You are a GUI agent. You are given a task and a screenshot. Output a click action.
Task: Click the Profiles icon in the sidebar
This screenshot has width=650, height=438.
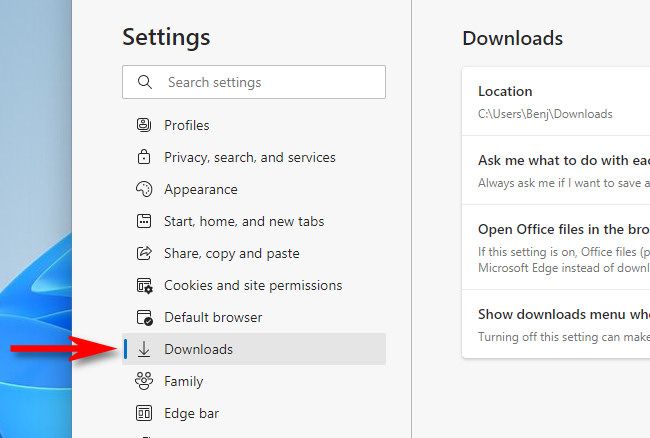coord(144,125)
